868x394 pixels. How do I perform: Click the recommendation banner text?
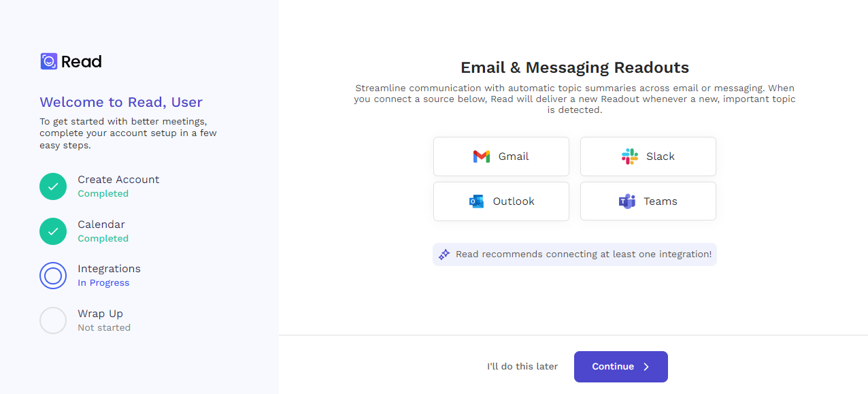click(x=584, y=255)
